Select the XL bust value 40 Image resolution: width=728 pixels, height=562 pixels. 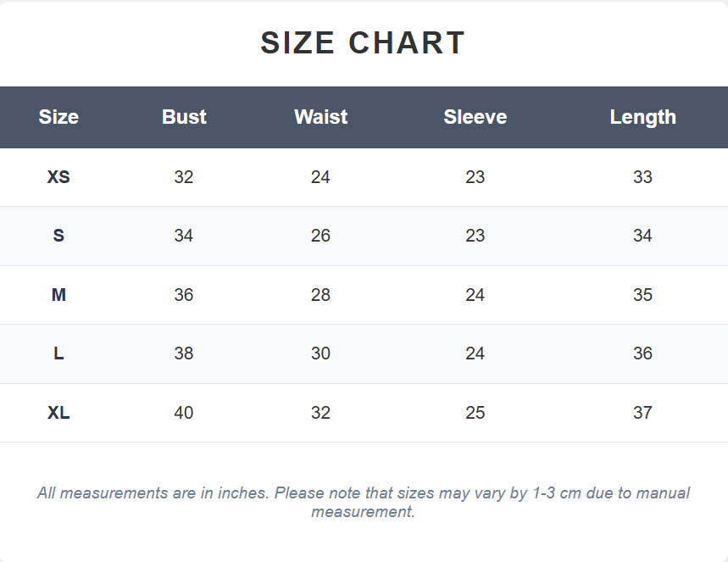coord(184,413)
